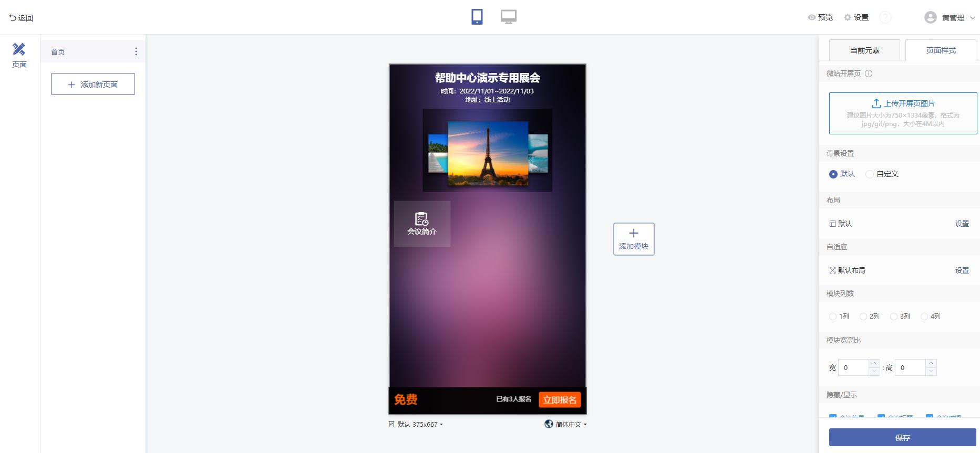This screenshot has height=453, width=980.
Task: Expand the 默认 375x667 size dropdown
Action: tap(416, 424)
